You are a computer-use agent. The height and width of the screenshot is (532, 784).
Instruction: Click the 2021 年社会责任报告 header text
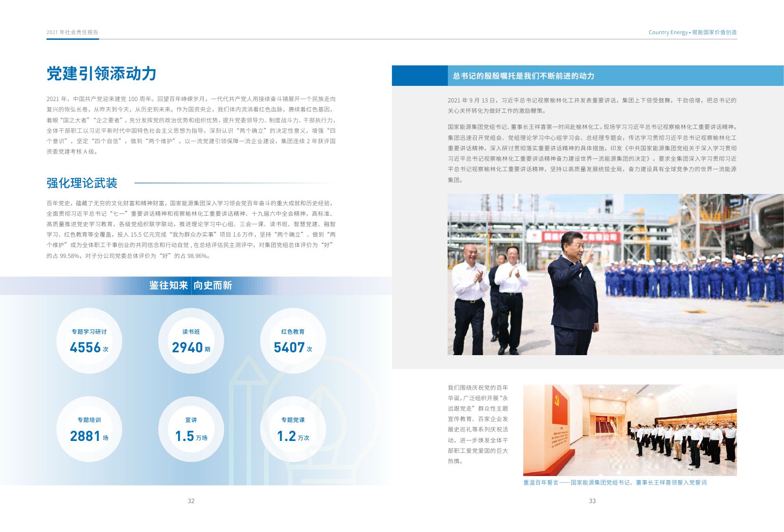point(73,32)
